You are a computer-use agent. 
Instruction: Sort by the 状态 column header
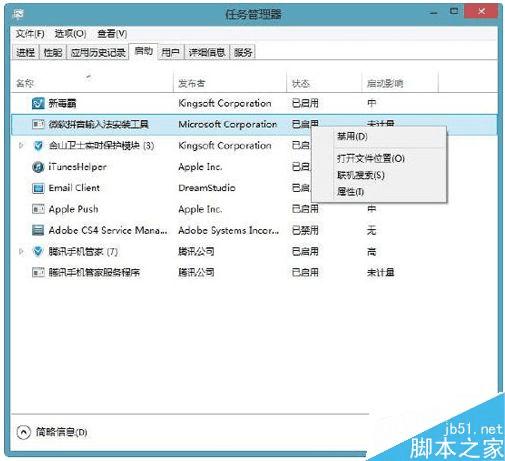(324, 83)
